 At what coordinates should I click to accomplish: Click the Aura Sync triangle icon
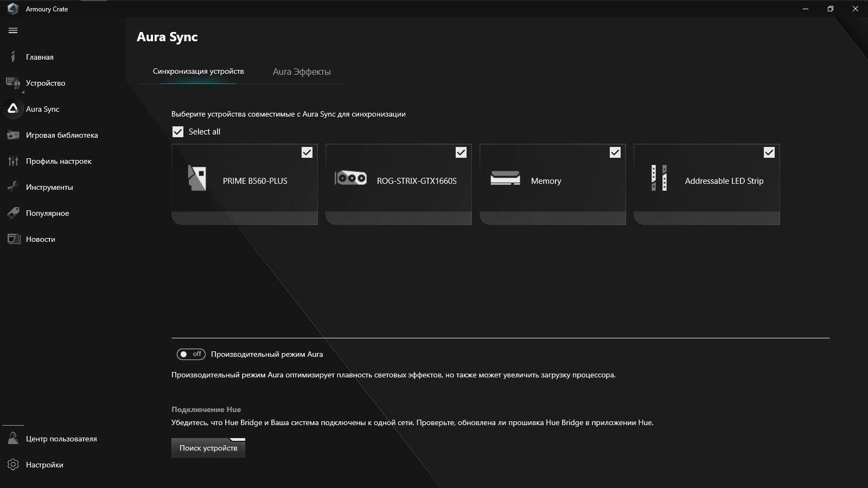13,108
